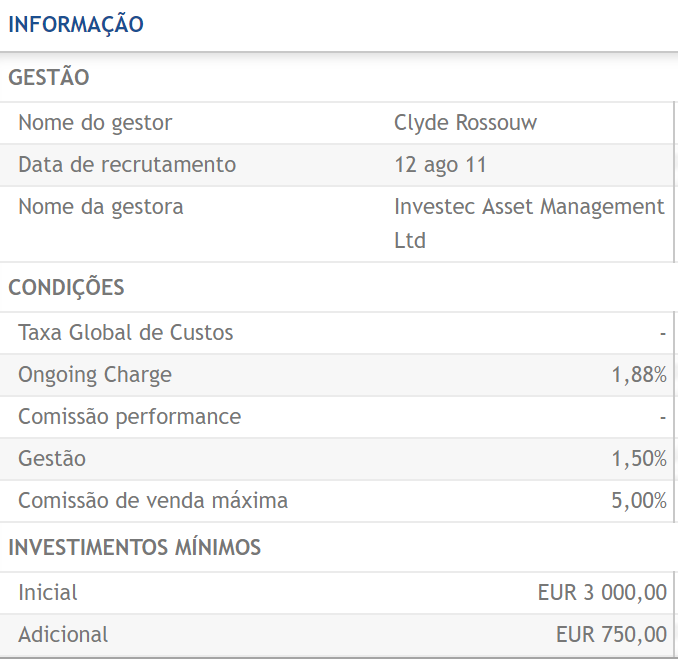
Task: Click the manager name Clyde Rossouw
Action: (465, 123)
